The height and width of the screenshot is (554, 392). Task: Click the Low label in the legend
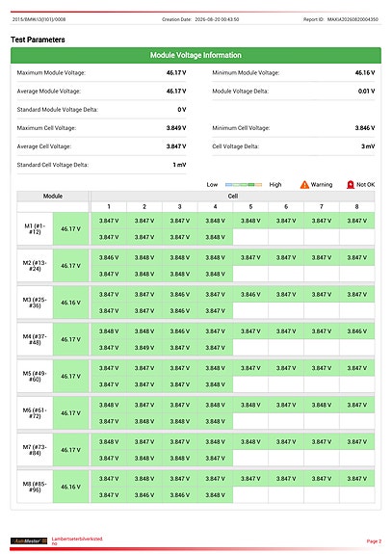coord(212,185)
